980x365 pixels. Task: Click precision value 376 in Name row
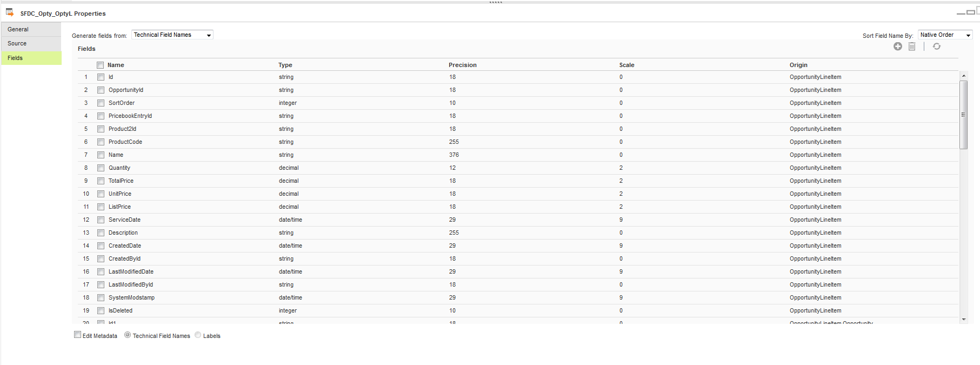(454, 155)
